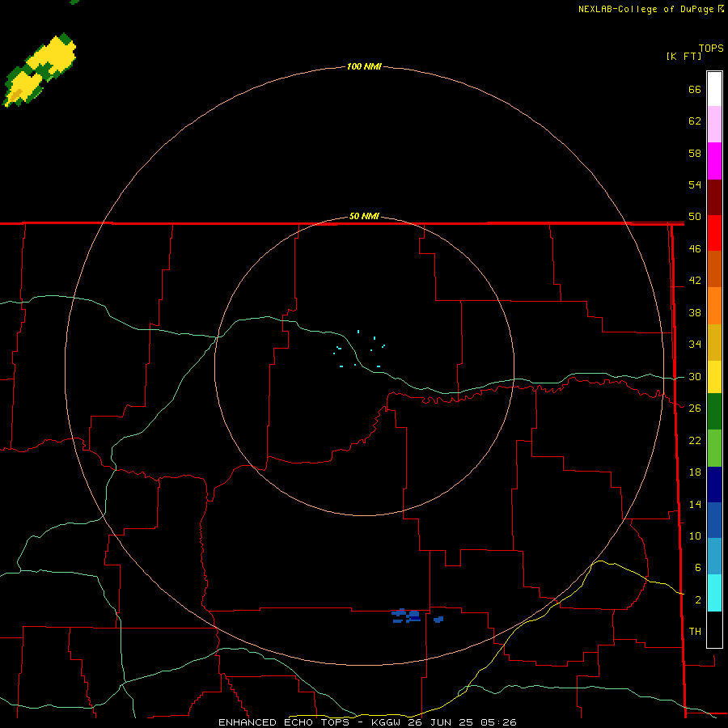
Task: Click the navy blue legend swatch
Action: coord(714,485)
